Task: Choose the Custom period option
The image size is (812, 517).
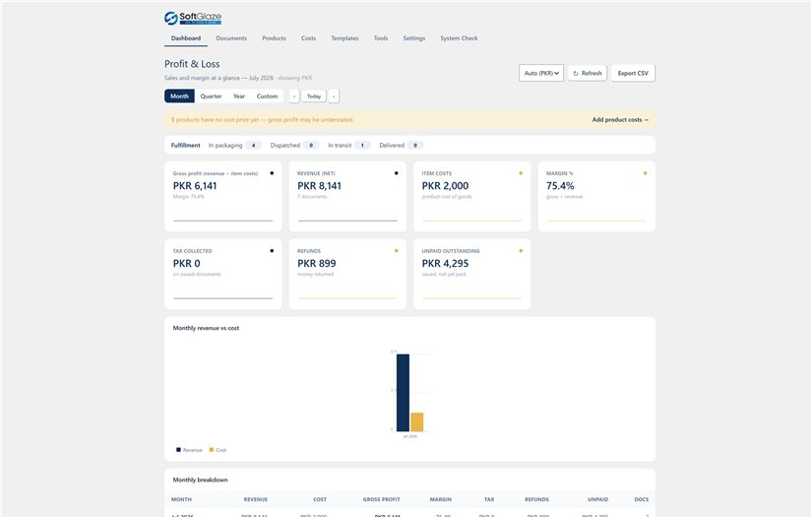Action: (267, 96)
